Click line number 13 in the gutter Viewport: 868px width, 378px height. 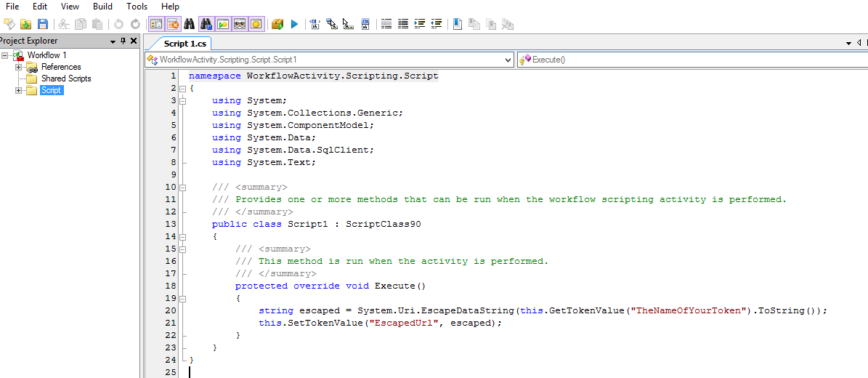tap(170, 224)
